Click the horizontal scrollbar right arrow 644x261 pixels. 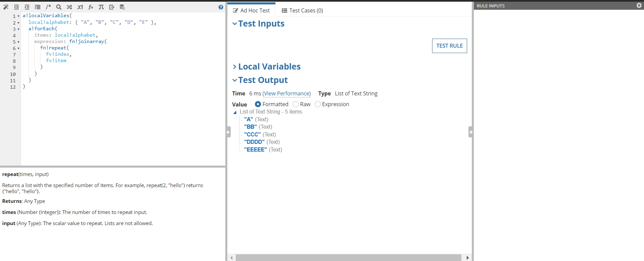[x=467, y=258]
